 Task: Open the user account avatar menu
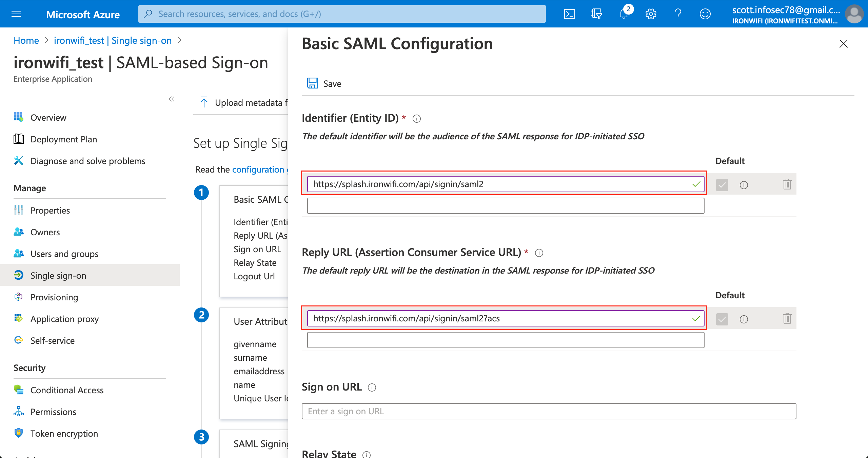[854, 14]
